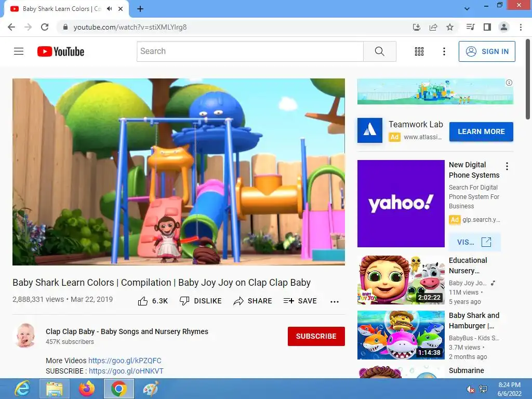Open Educational Nursery video thumbnail

[401, 280]
